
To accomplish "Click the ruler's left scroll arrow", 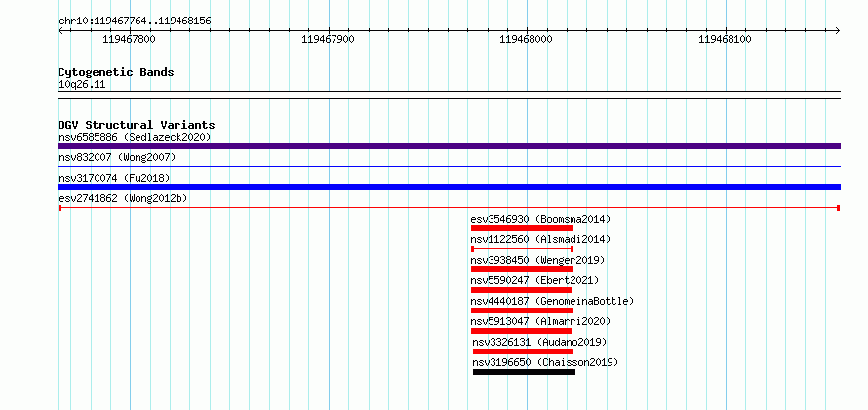I will point(60,30).
